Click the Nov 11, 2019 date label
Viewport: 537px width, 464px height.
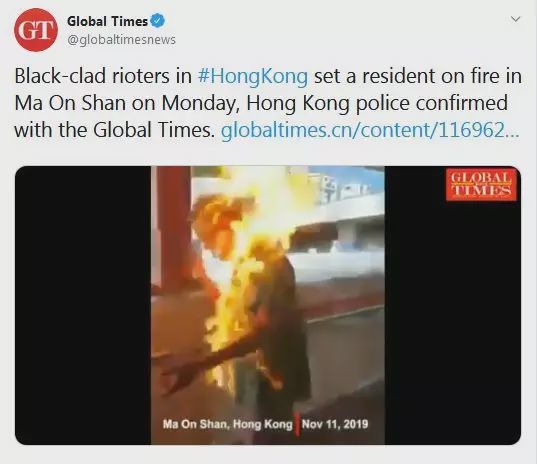coord(335,424)
